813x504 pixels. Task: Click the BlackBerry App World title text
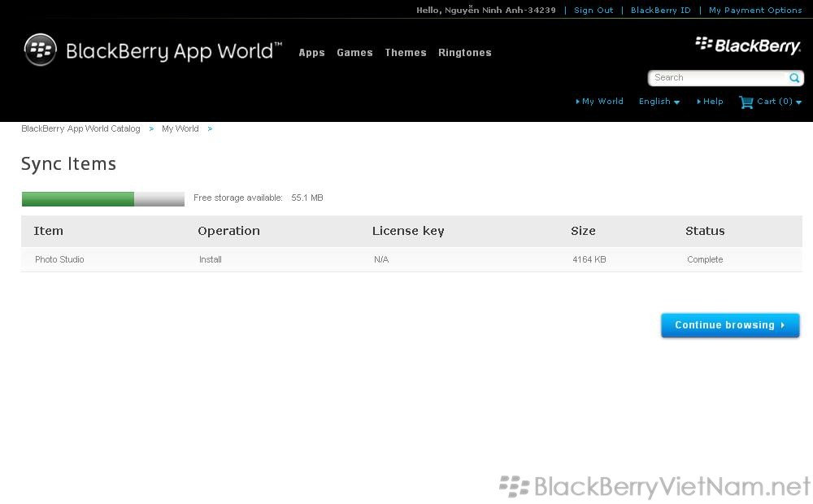click(x=174, y=51)
